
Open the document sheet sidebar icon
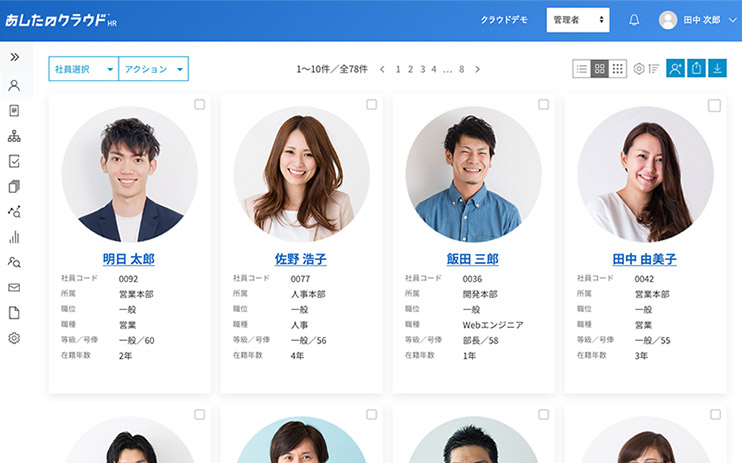click(14, 111)
